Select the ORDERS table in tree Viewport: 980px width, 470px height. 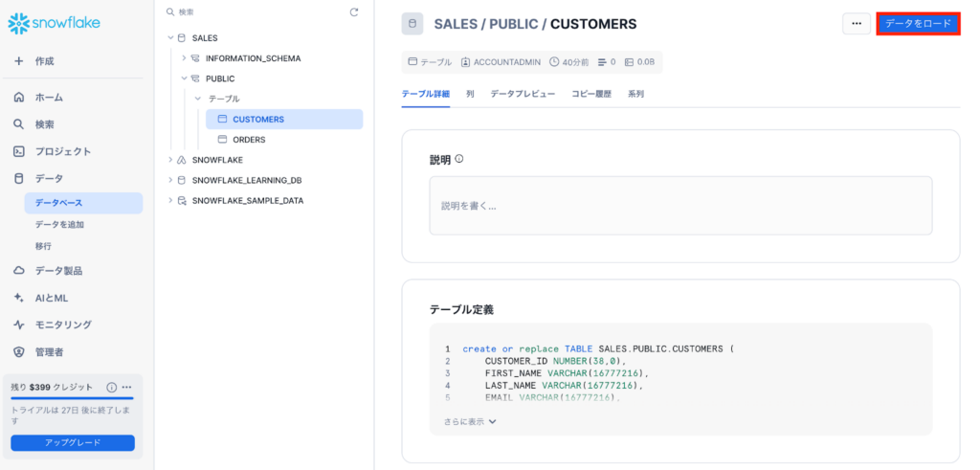pos(249,140)
